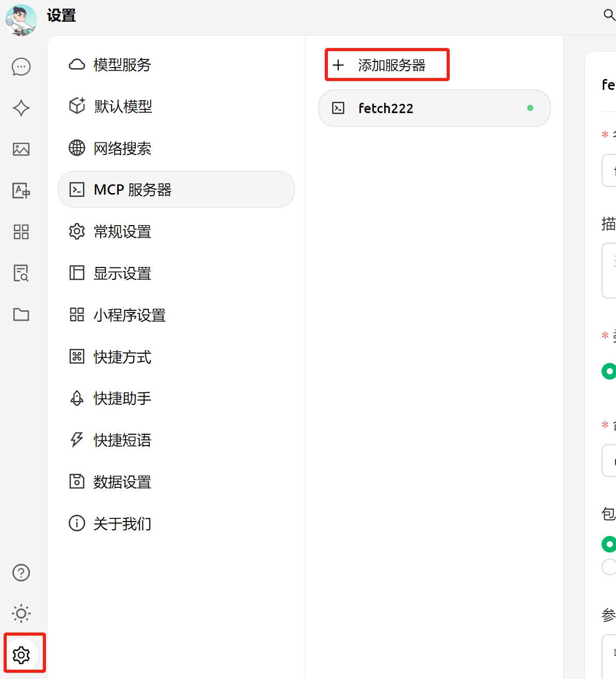This screenshot has width=616, height=679.
Task: Click the search magnifier icon at top
Action: [609, 15]
